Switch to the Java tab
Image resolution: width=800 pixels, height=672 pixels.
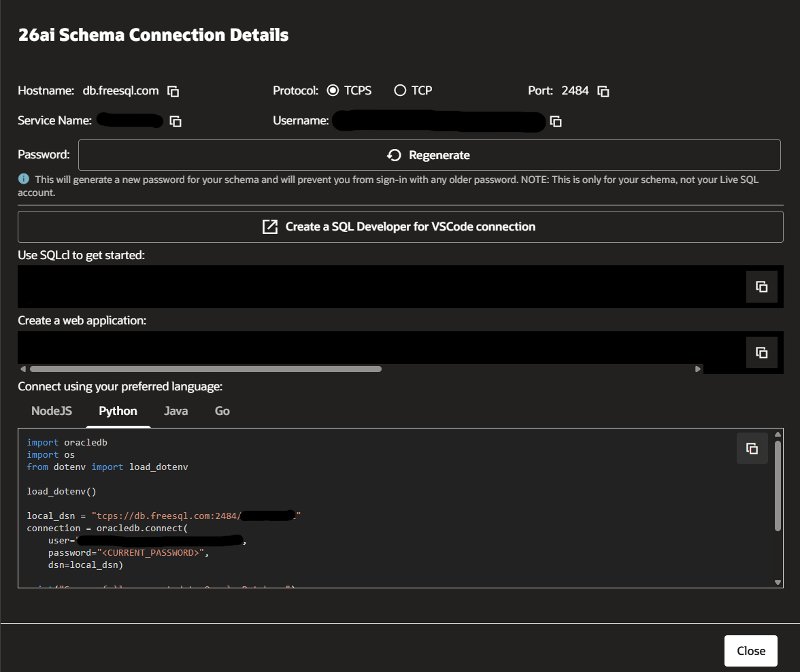coord(176,411)
